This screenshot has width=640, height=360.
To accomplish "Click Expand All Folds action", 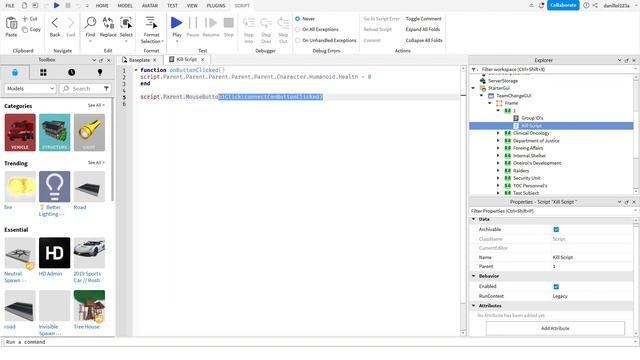I will (x=423, y=29).
